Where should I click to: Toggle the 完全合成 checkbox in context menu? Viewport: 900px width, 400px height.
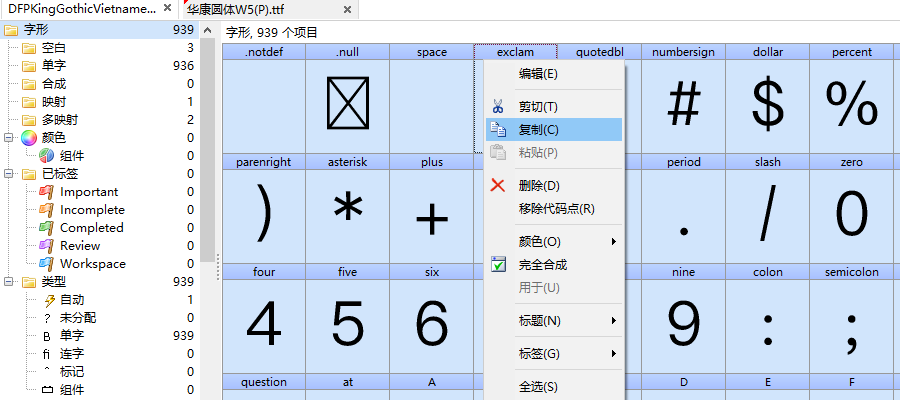pyautogui.click(x=498, y=265)
